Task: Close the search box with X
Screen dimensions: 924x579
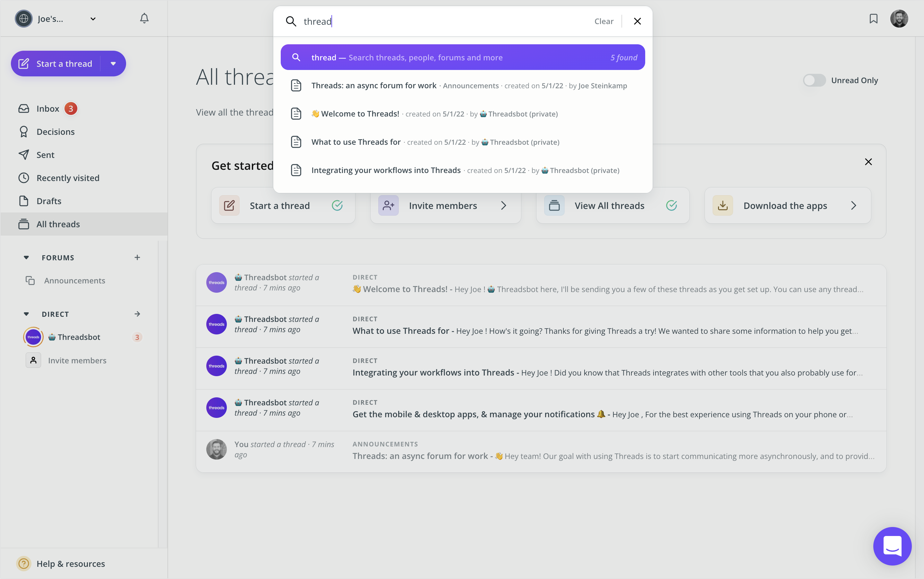Action: click(637, 22)
